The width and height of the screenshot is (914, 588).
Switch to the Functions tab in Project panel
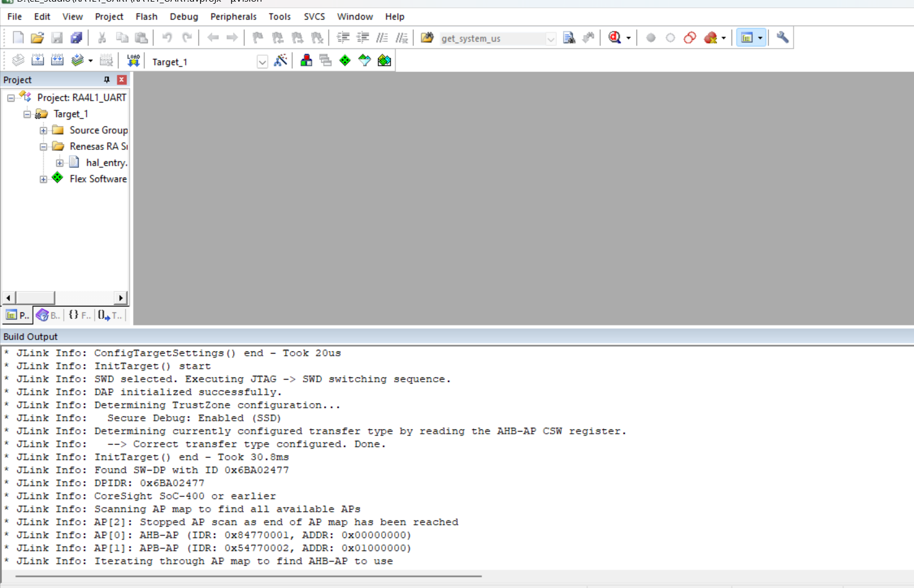click(x=80, y=315)
